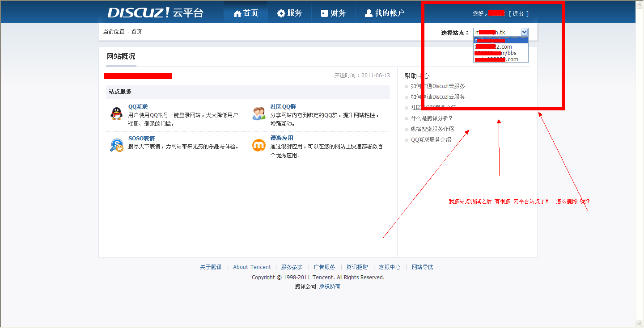Click the 当前位置 breadcrumb label
Viewport: 644px width, 328px height.
pyautogui.click(x=114, y=32)
